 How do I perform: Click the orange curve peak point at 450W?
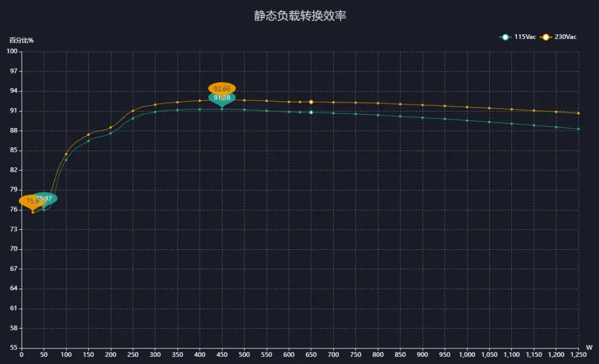[221, 101]
